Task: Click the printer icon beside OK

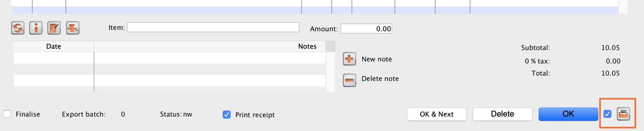Action: click(624, 114)
